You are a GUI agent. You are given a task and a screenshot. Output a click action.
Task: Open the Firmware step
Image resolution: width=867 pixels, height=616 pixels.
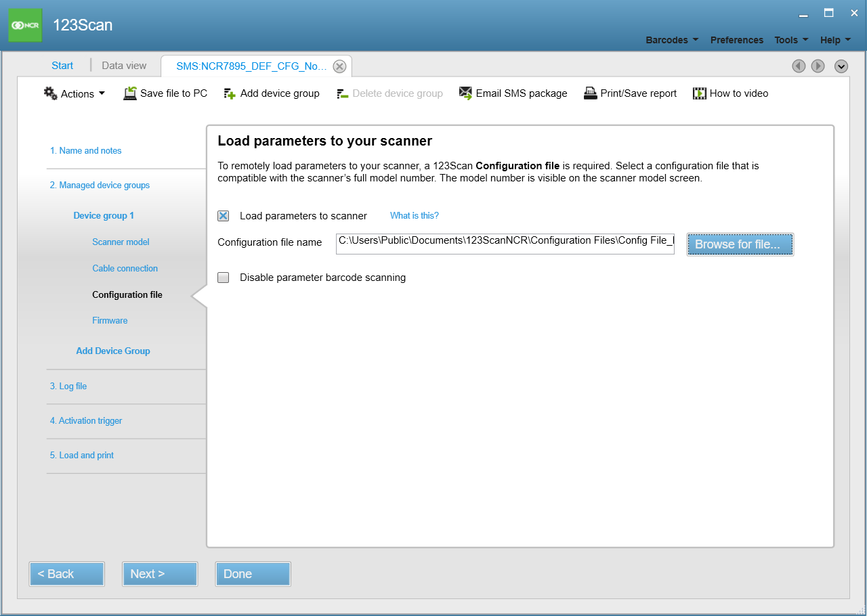click(x=110, y=321)
